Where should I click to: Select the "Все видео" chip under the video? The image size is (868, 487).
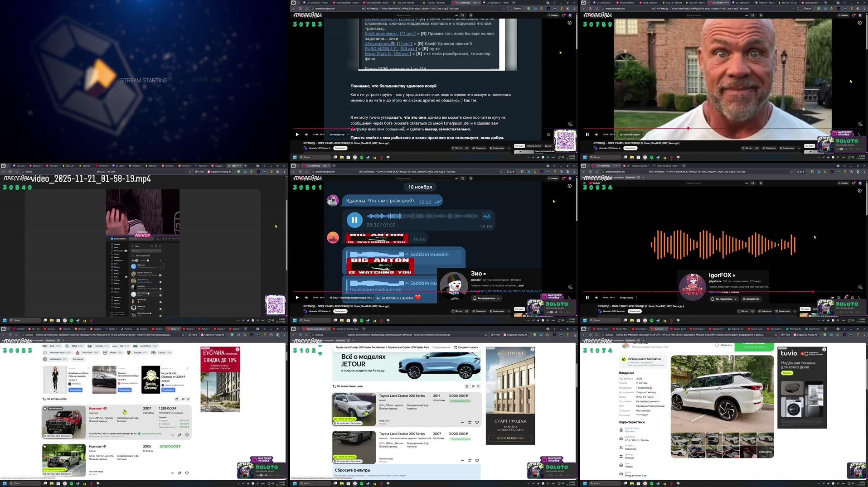(519, 145)
